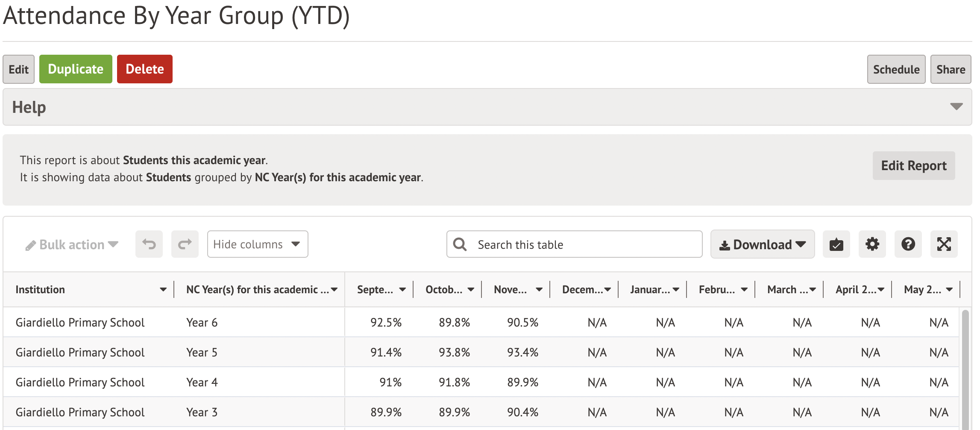Viewport: 980px width, 430px height.
Task: Click the undo arrow icon
Action: (x=149, y=244)
